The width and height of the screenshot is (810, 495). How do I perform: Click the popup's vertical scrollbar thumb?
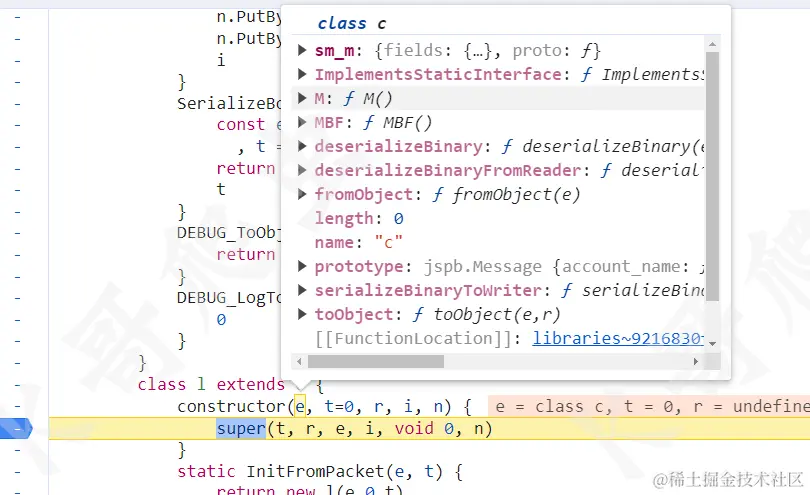(x=712, y=176)
